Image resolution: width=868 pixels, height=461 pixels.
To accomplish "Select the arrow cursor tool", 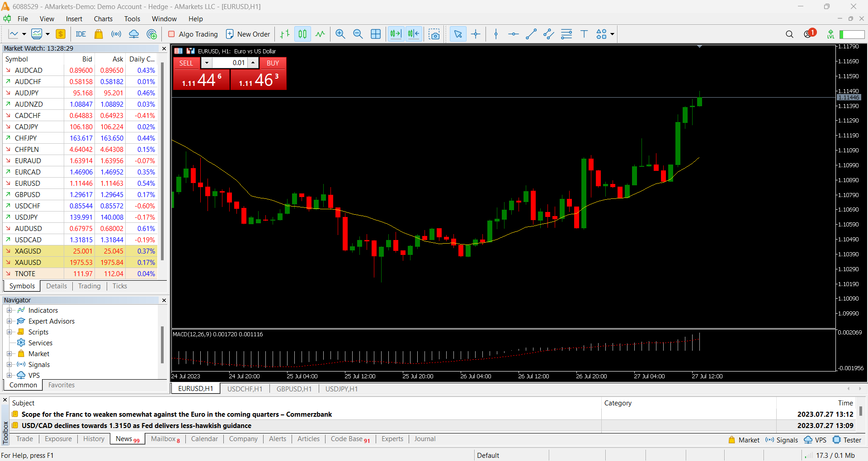I will (x=458, y=34).
